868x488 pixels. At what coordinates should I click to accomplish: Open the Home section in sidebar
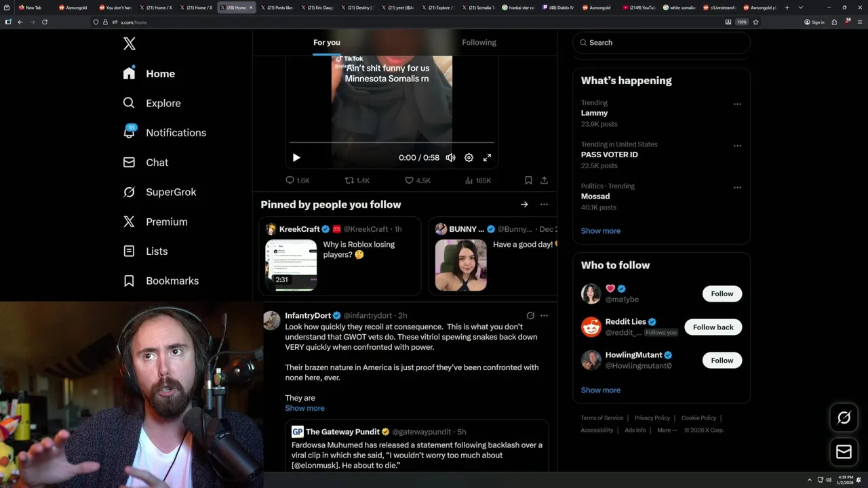pos(149,74)
